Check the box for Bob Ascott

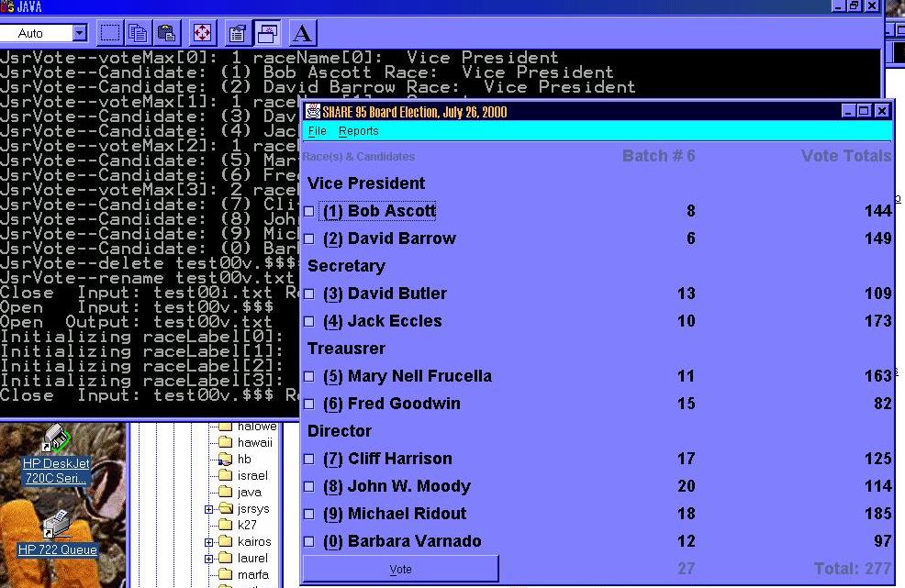click(309, 212)
